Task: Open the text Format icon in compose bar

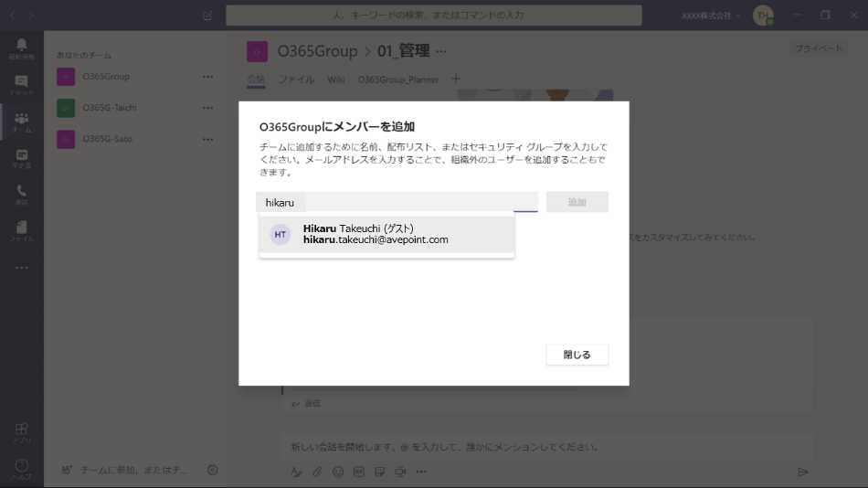Action: click(296, 472)
